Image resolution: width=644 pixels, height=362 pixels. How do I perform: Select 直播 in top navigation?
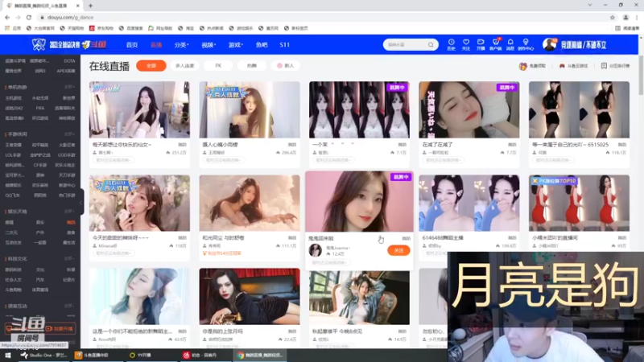[156, 45]
